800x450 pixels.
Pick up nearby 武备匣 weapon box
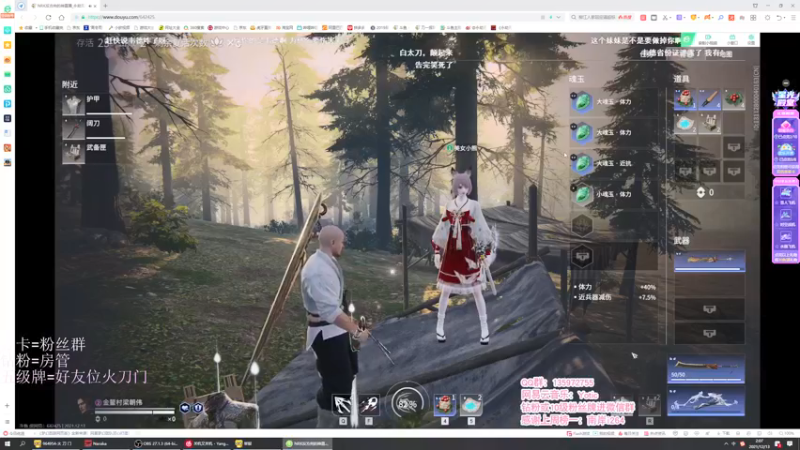97,153
